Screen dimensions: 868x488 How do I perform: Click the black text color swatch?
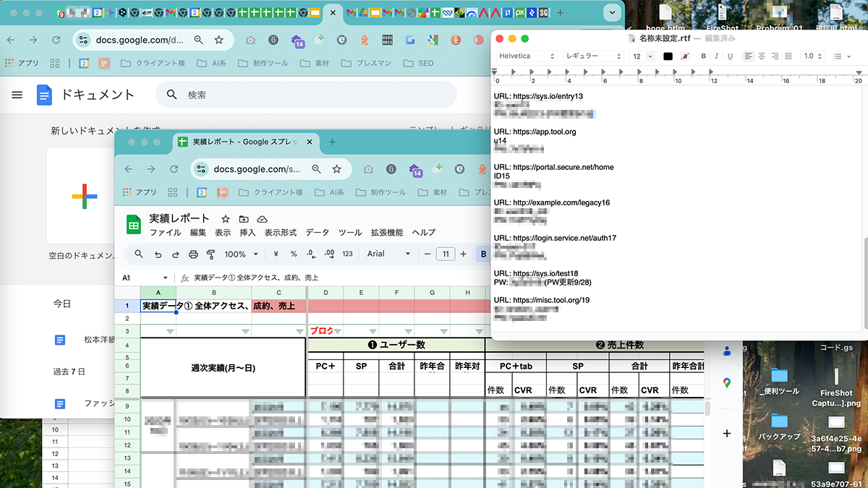click(x=668, y=56)
